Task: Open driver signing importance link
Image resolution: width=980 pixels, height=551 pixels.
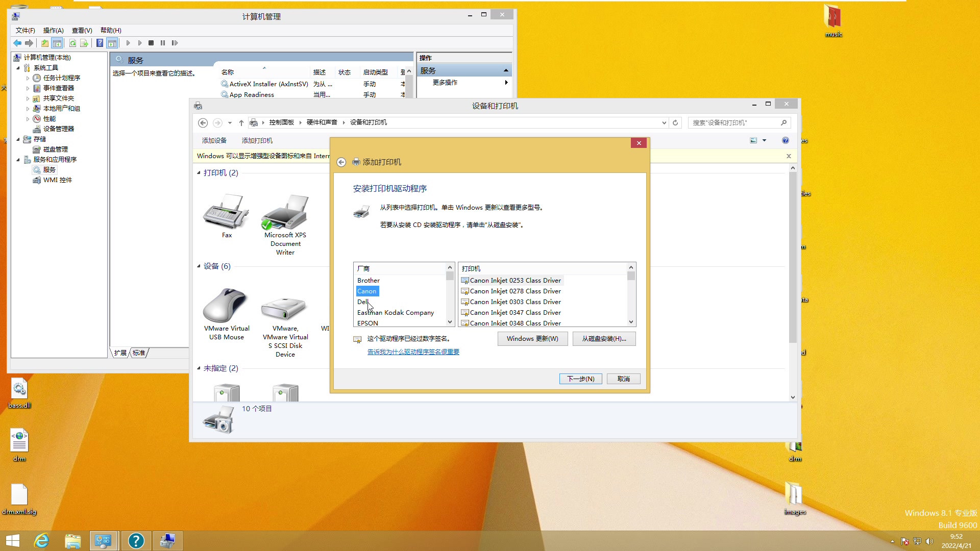Action: click(x=413, y=352)
